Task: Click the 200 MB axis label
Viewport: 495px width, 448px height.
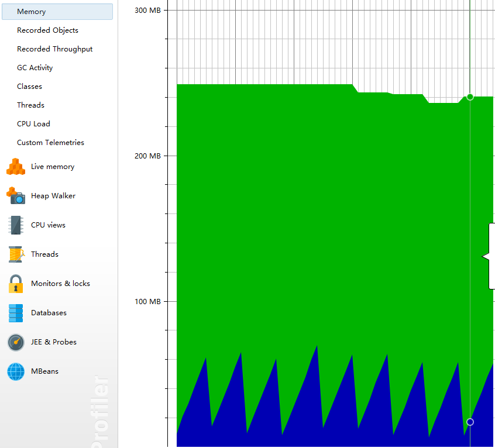Action: (148, 156)
